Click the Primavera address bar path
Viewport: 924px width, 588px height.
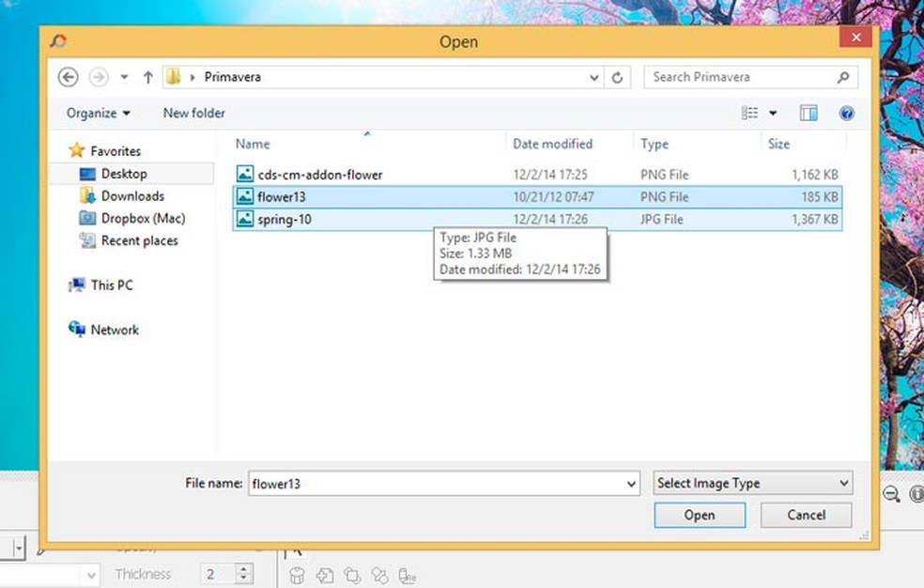tap(232, 77)
